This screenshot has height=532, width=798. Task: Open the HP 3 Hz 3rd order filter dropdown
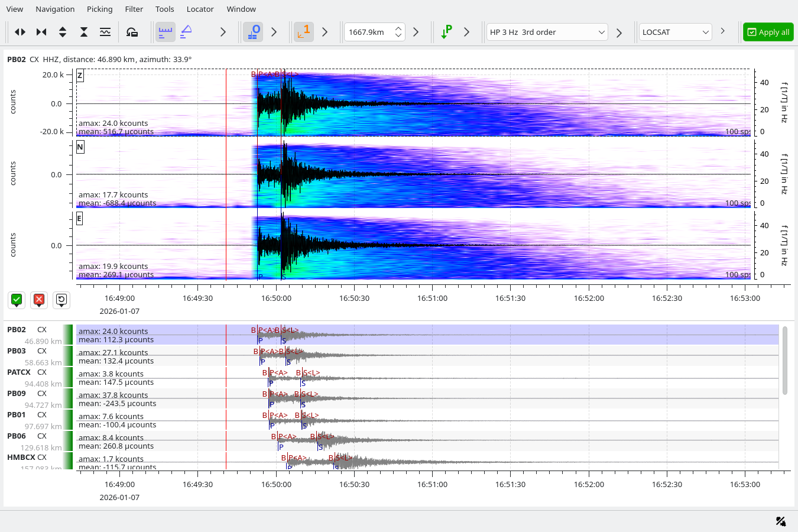[547, 32]
